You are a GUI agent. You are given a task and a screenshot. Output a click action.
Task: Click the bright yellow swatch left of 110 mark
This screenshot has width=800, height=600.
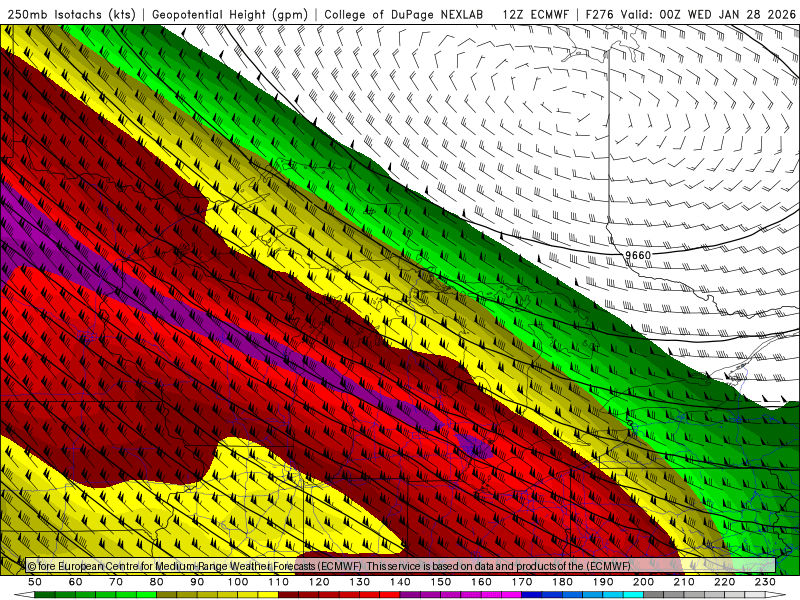pyautogui.click(x=268, y=595)
